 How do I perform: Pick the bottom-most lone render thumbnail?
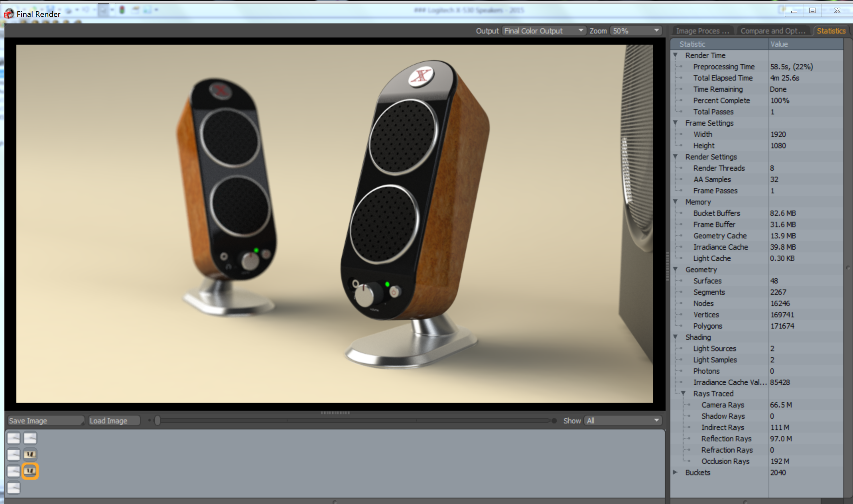[14, 488]
